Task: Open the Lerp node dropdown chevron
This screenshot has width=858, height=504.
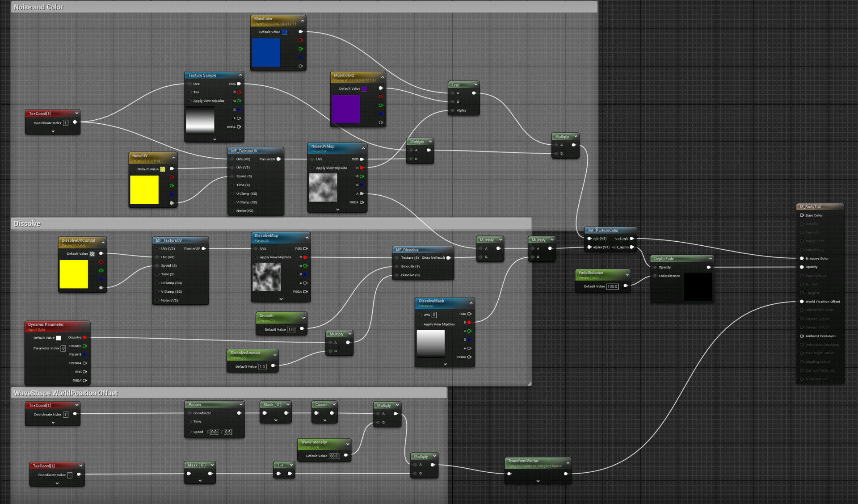Action: (x=475, y=84)
